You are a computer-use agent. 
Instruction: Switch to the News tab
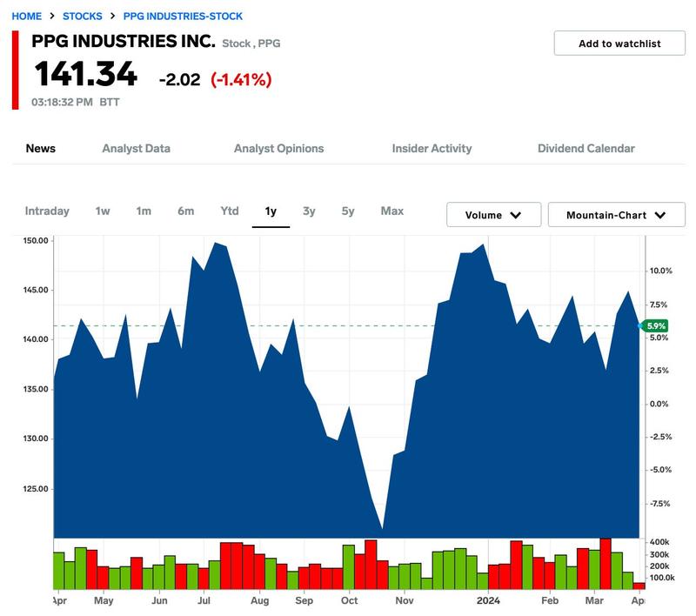[40, 148]
